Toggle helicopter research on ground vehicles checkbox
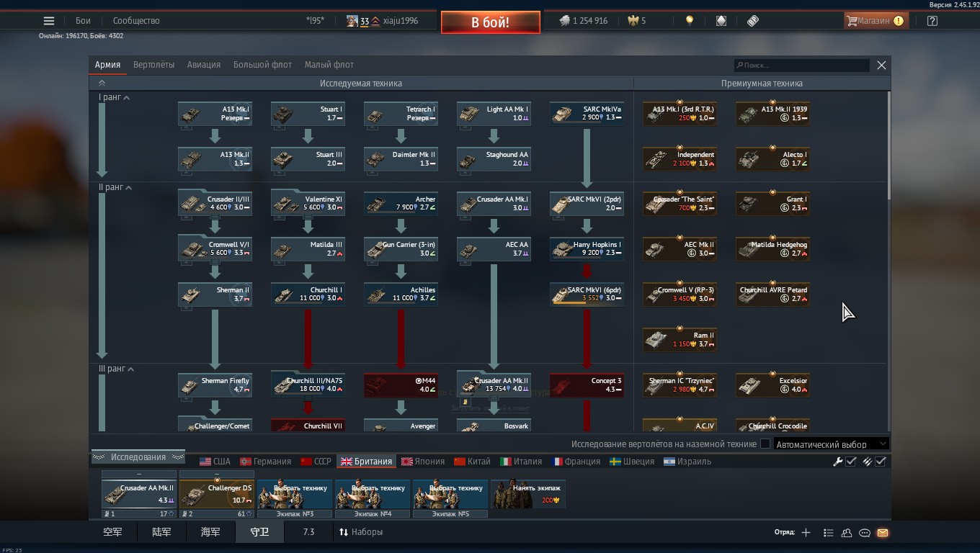 coord(765,444)
